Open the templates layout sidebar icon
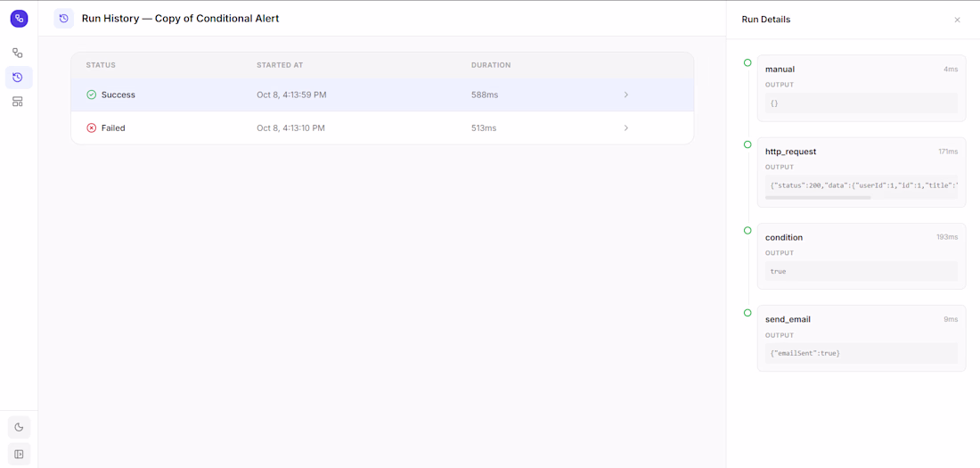980x468 pixels. tap(18, 102)
